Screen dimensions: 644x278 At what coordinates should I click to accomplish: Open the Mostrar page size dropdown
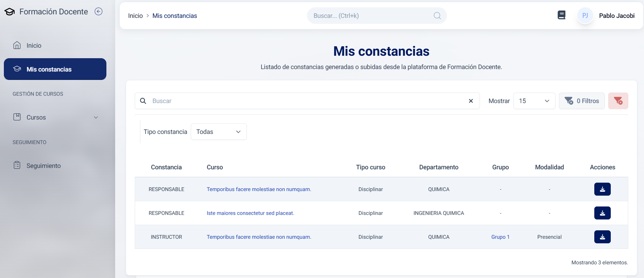tap(534, 101)
